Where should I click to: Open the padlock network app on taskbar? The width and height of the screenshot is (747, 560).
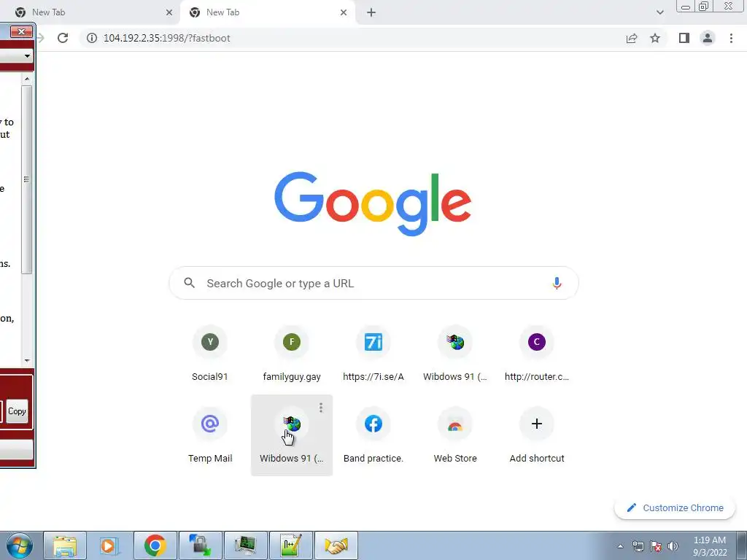[x=200, y=545]
